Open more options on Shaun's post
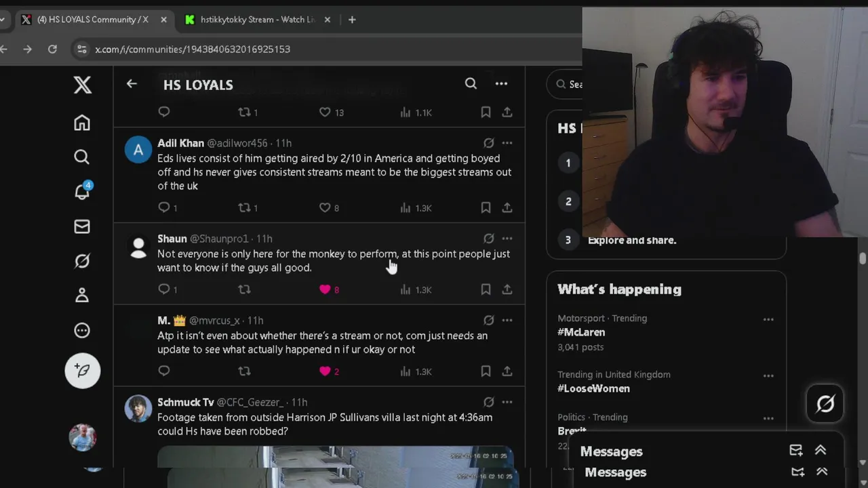The height and width of the screenshot is (488, 868). [x=507, y=239]
